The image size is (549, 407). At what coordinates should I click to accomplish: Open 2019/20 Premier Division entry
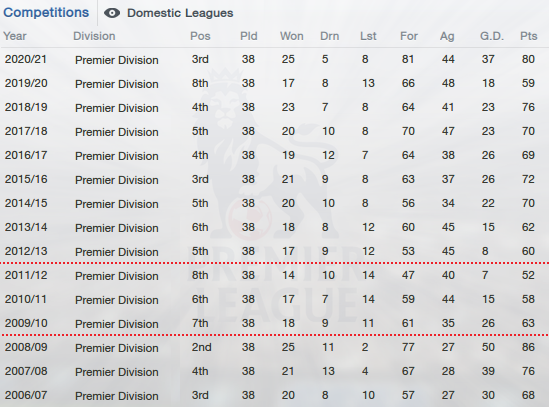pyautogui.click(x=117, y=84)
